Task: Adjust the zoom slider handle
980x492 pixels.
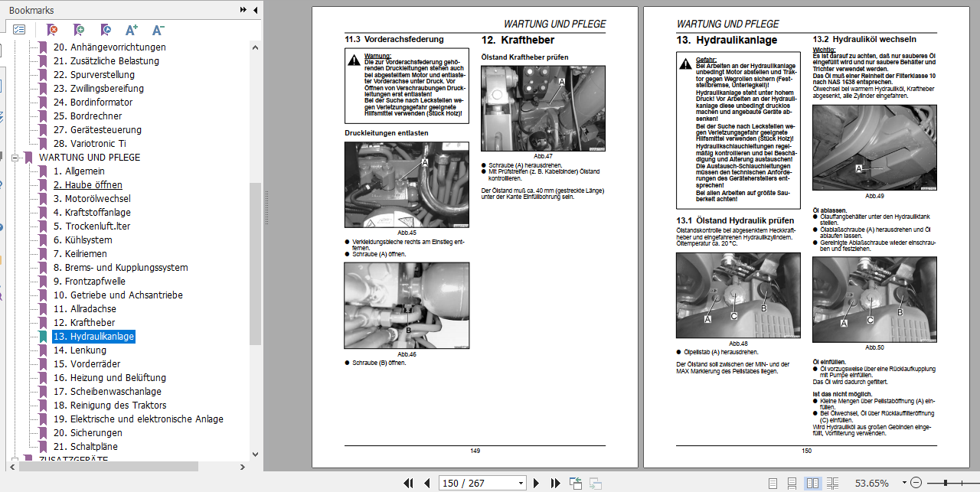Action: 947,483
